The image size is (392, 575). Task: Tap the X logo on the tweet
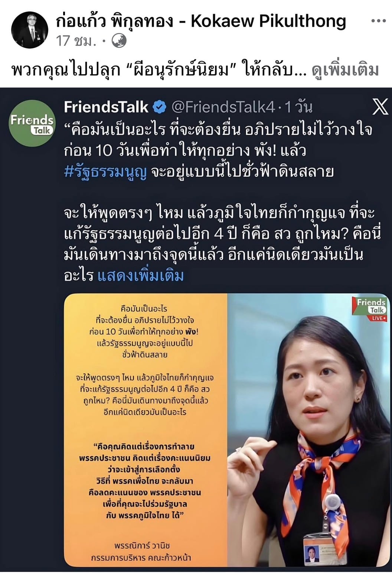[380, 107]
